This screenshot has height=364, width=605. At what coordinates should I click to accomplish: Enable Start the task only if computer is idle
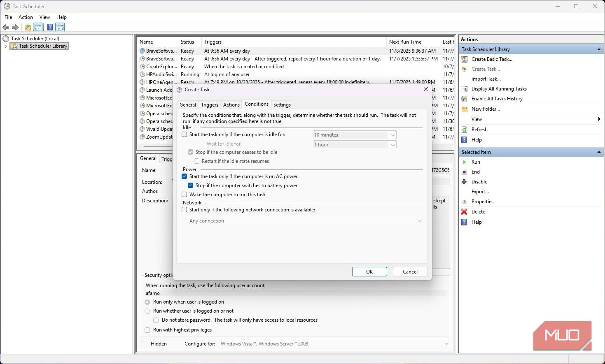tap(185, 134)
